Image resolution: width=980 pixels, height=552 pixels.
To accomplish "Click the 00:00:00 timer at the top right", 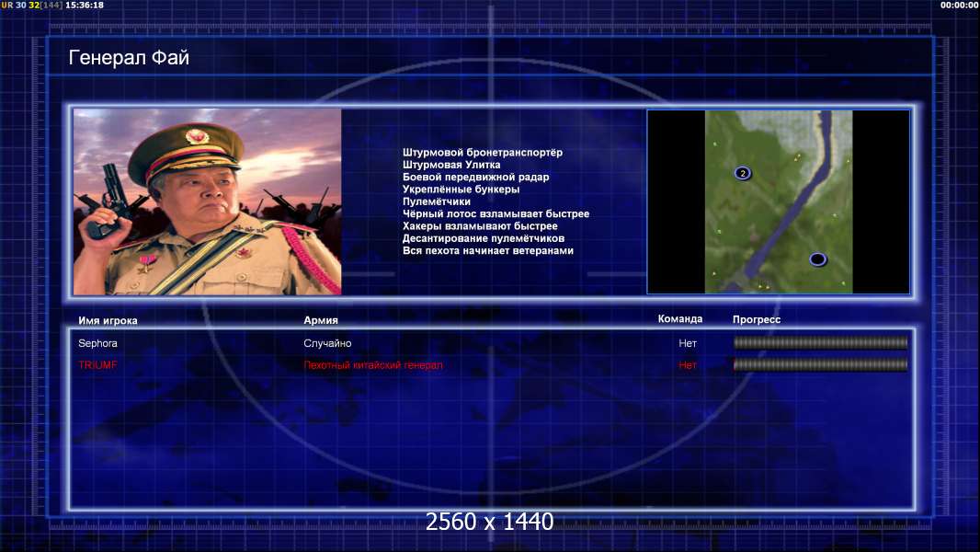I will click(959, 5).
